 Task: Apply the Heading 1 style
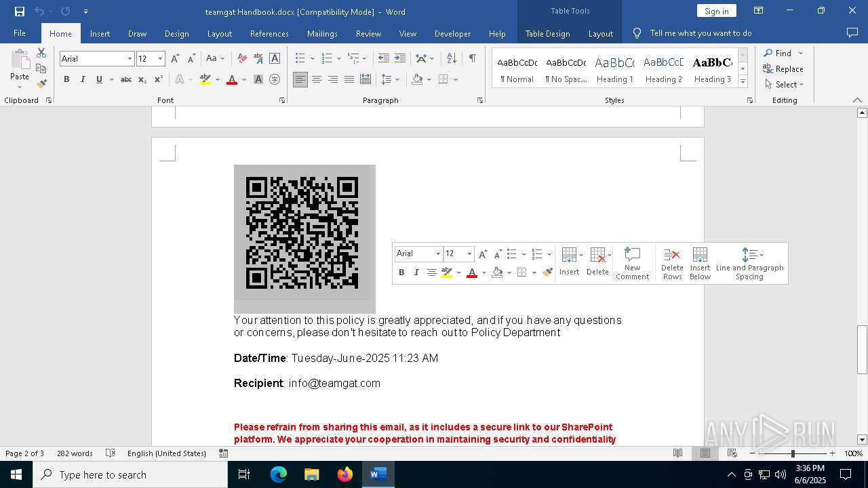point(614,68)
